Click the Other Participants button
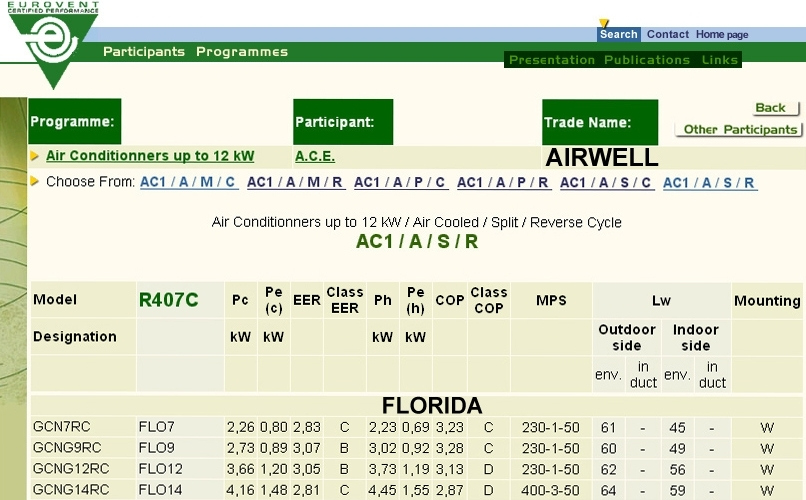This screenshot has height=500, width=806. tap(739, 129)
